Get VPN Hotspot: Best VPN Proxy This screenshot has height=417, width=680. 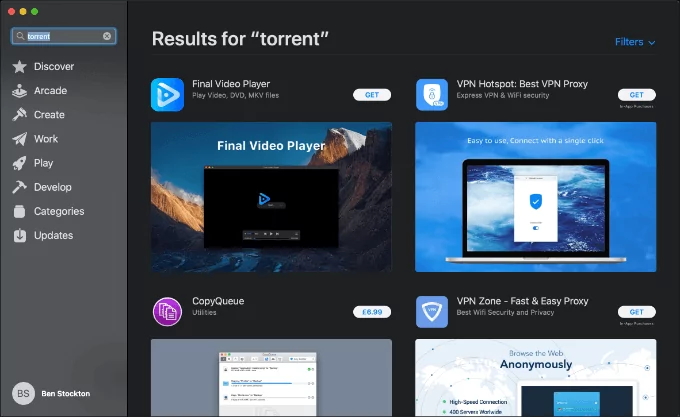tap(637, 95)
